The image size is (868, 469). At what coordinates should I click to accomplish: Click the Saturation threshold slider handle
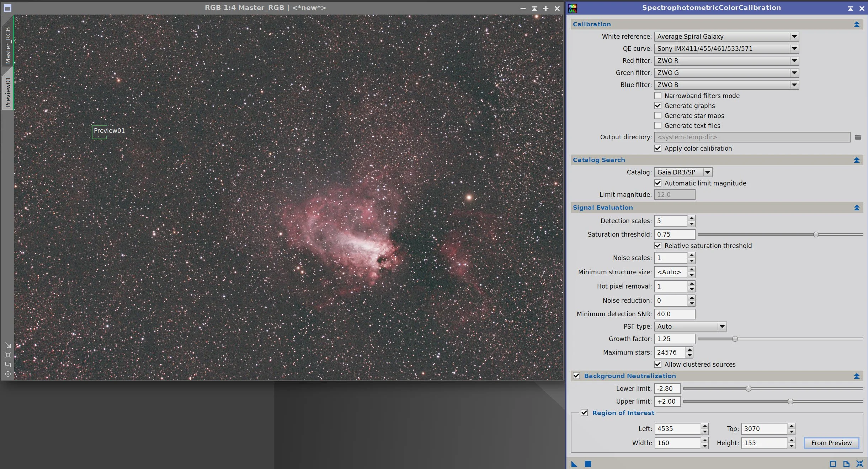point(816,234)
